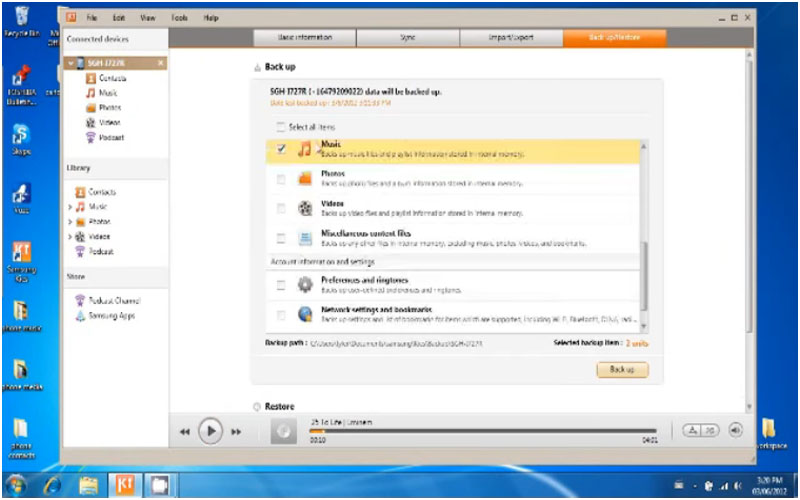Toggle the Select all items checkbox

coord(281,127)
